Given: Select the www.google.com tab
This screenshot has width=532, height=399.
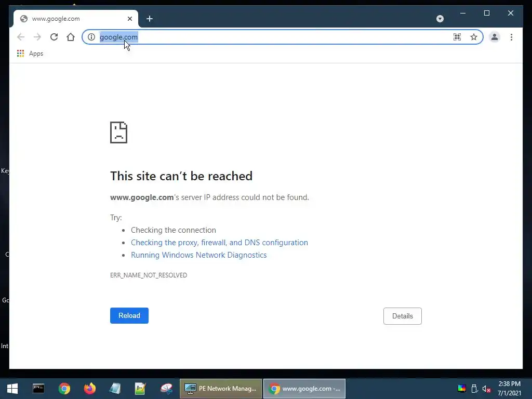Looking at the screenshot, I should [76, 19].
